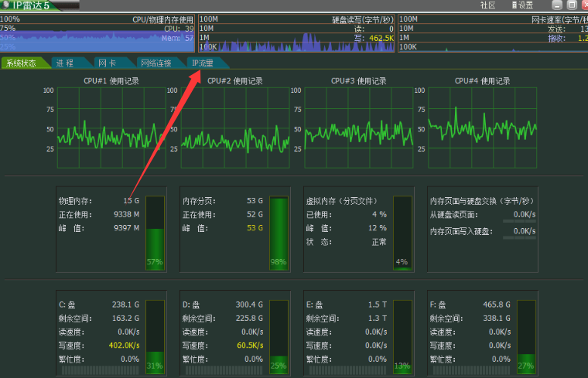Screen dimensions: 588x378
Task: Open the 进程 tab
Action: pos(65,63)
